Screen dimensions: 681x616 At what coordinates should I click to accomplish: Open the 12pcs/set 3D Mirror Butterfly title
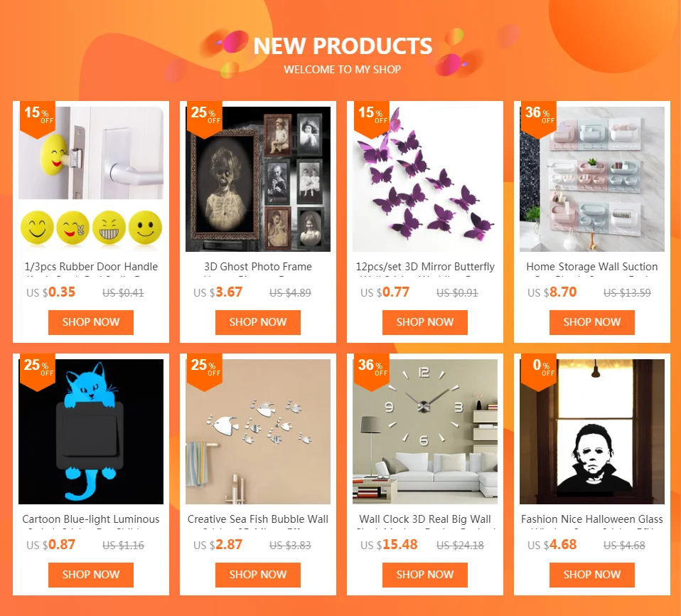[425, 267]
